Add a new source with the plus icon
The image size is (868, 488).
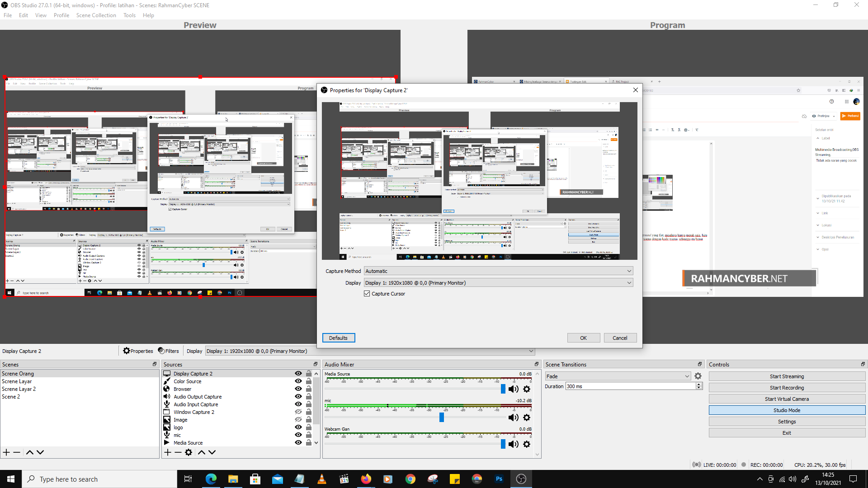click(x=167, y=452)
